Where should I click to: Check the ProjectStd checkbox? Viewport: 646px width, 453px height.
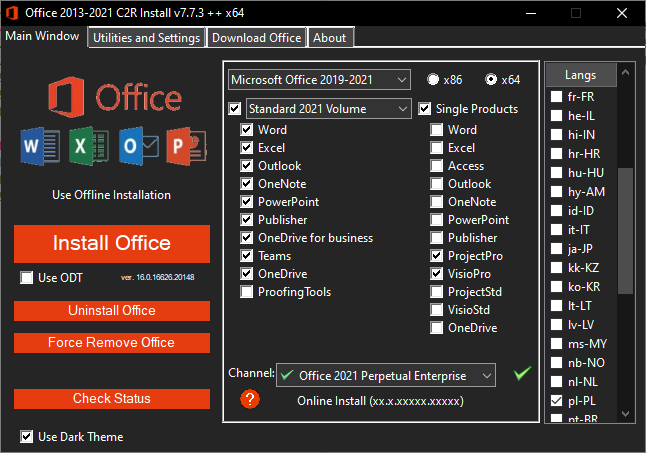click(437, 292)
